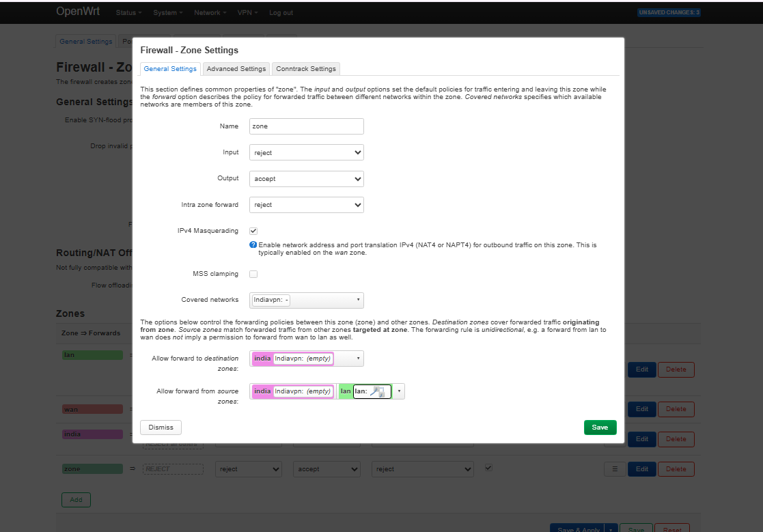Screen dimensions: 763x532
Task: Click the OpenWrt logo
Action: [x=78, y=12]
